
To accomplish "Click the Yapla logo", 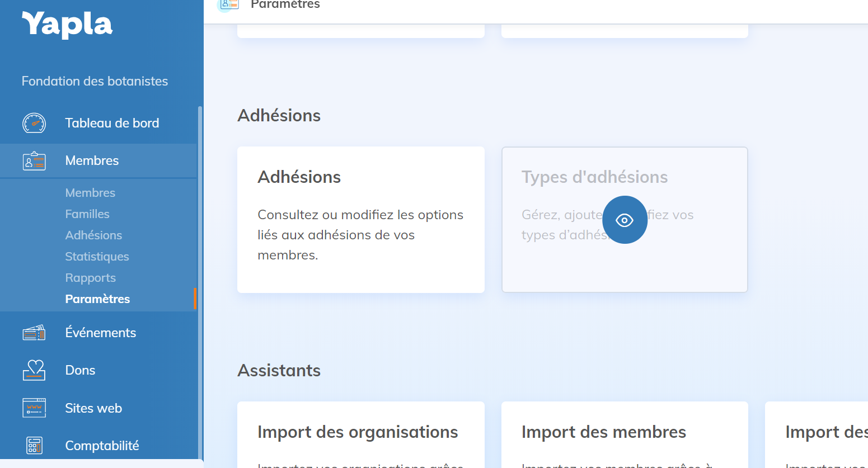I will pyautogui.click(x=67, y=25).
